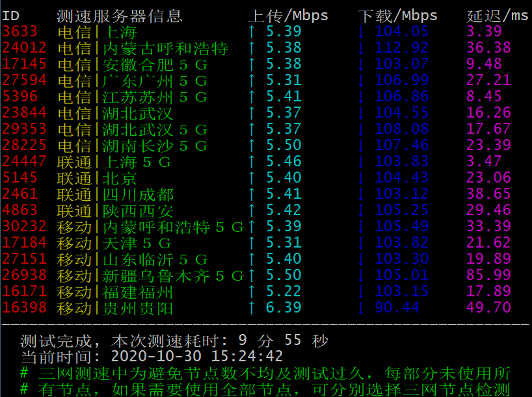Click server name 贵州贵阳
Viewport: 532px width, 397px height.
138,309
